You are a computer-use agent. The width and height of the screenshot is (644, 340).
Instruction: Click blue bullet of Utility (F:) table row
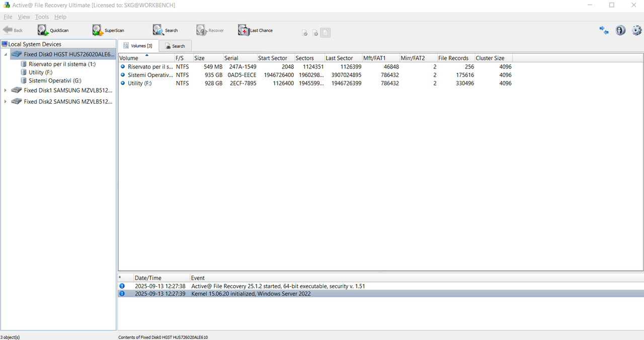coord(122,83)
